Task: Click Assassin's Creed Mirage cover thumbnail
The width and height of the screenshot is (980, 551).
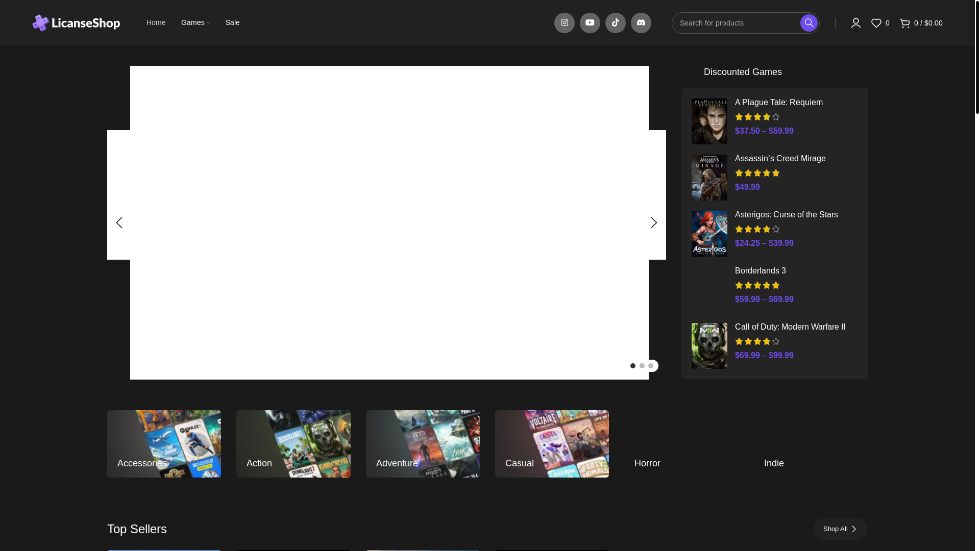Action: click(709, 178)
